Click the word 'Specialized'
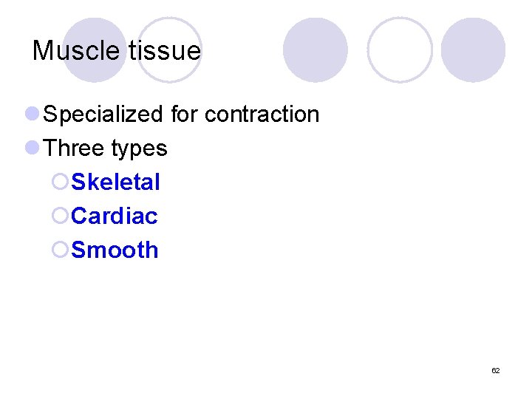Viewport: 532px width, 399px height. pyautogui.click(x=103, y=115)
